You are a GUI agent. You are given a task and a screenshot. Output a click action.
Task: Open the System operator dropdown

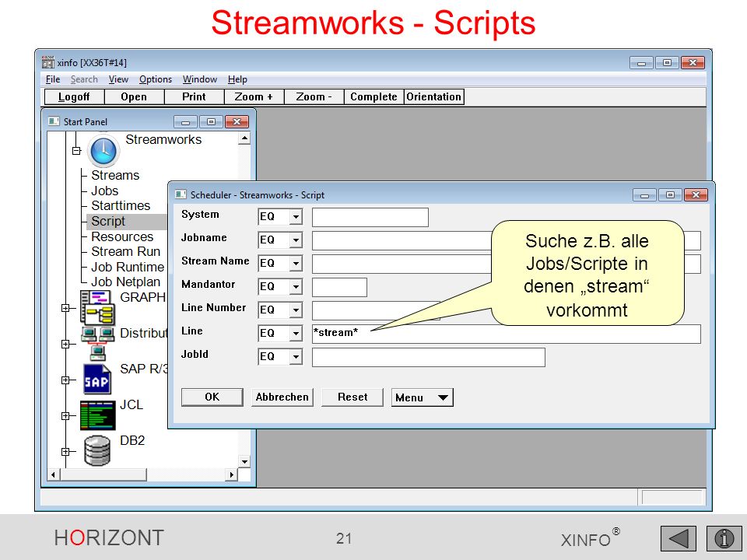(296, 217)
